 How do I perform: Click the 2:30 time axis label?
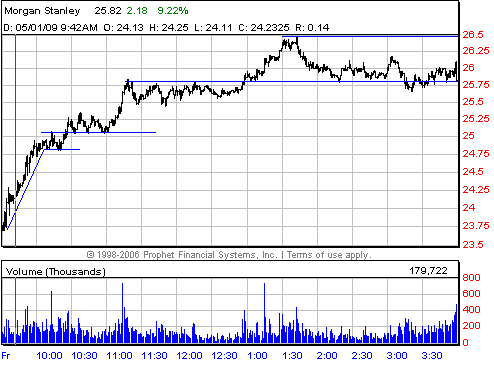coord(362,356)
